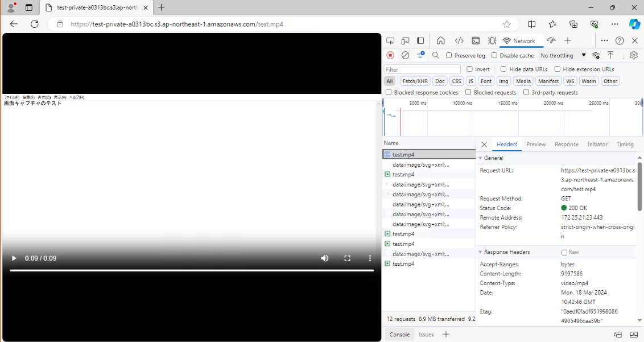Clear the network log

(406, 55)
